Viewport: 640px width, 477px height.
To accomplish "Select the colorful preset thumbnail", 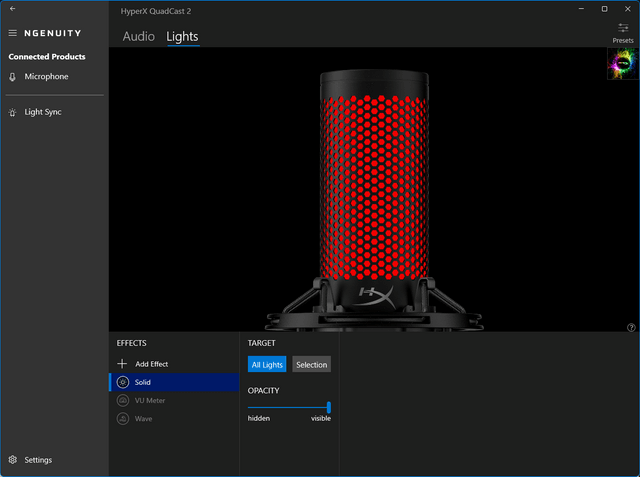I will tap(623, 64).
